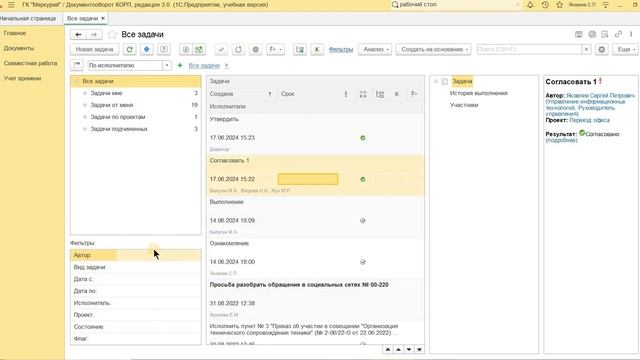Screen dimensions: 640x360
Task: Tick the checkbox next to Задача
Action: click(444, 82)
